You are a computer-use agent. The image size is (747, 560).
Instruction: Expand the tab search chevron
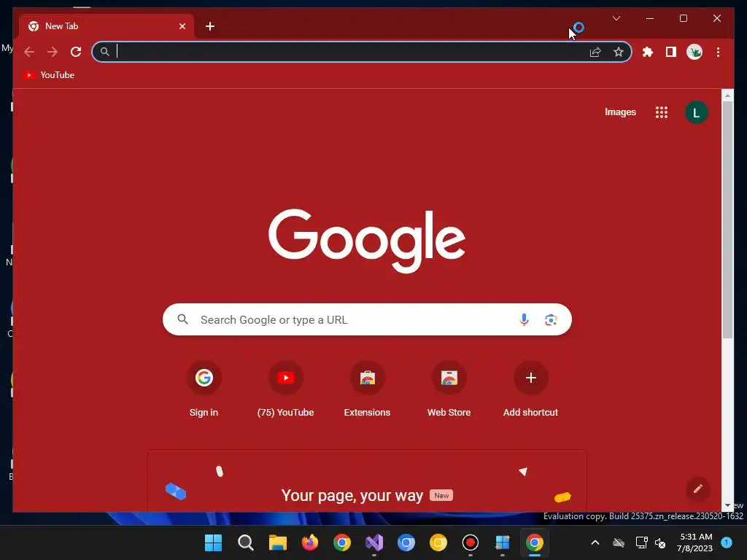point(616,18)
